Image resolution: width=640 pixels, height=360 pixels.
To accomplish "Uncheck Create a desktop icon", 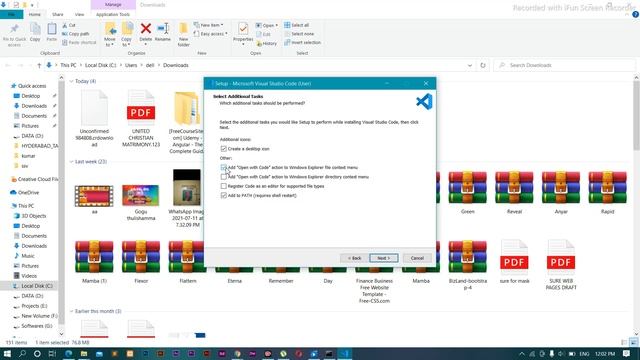I will [224, 149].
